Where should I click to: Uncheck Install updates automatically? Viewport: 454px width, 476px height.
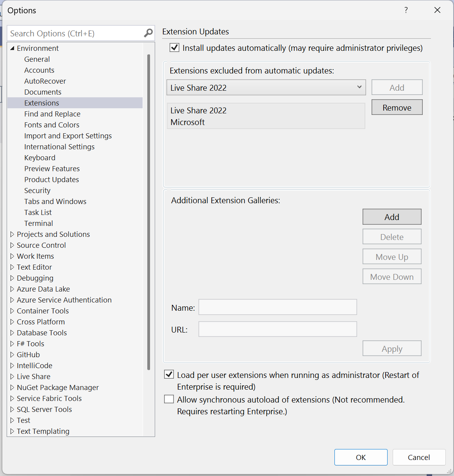(x=174, y=47)
